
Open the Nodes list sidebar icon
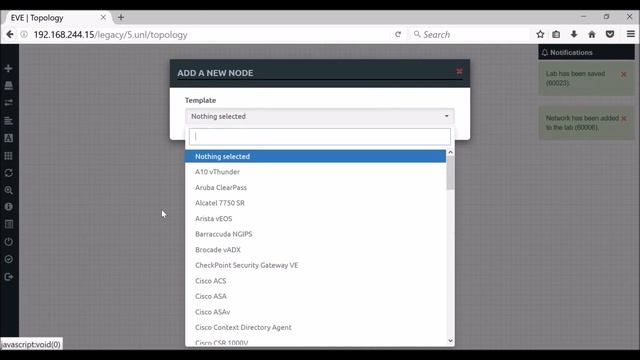(x=8, y=85)
